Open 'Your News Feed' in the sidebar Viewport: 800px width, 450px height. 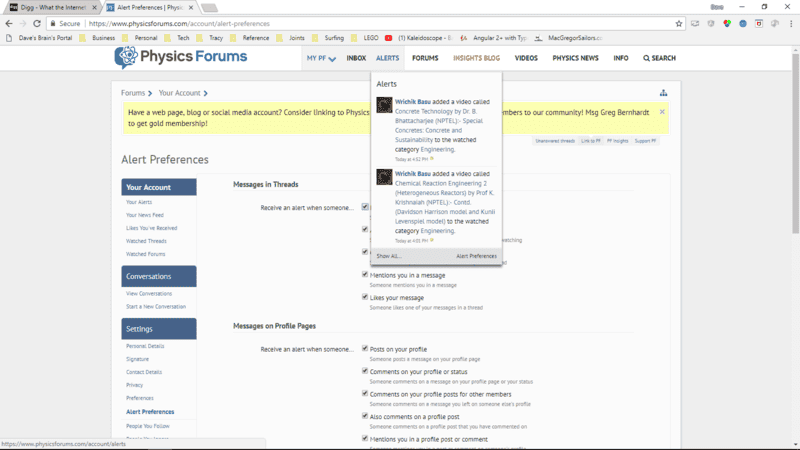[145, 215]
